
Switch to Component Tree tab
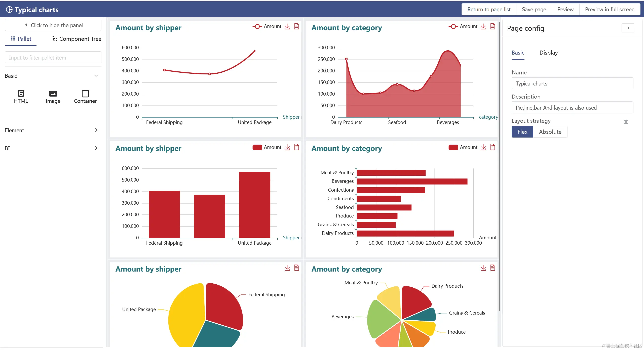(x=77, y=39)
